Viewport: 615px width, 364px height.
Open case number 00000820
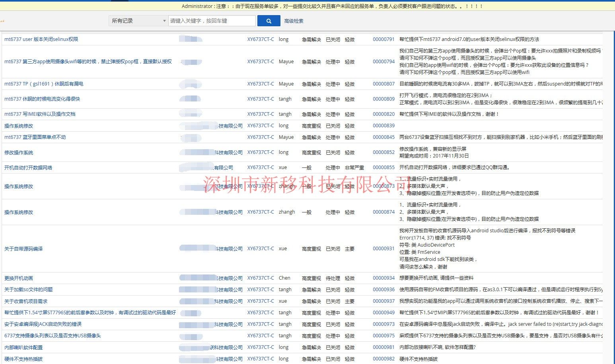coord(383,114)
